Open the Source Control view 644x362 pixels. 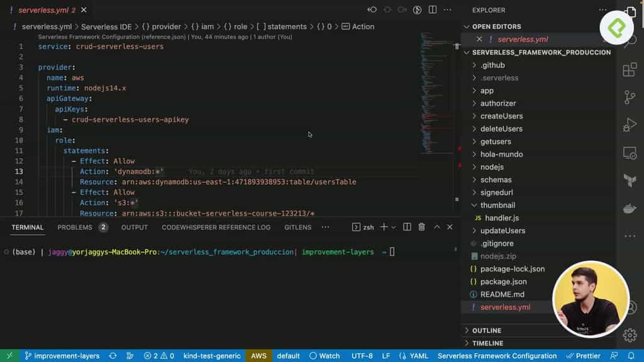[x=630, y=97]
